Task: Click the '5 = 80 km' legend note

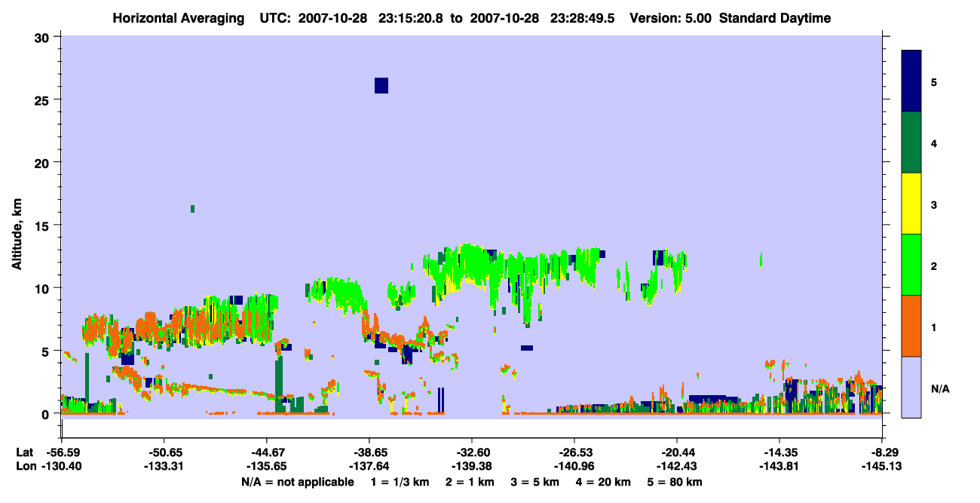Action: [675, 482]
